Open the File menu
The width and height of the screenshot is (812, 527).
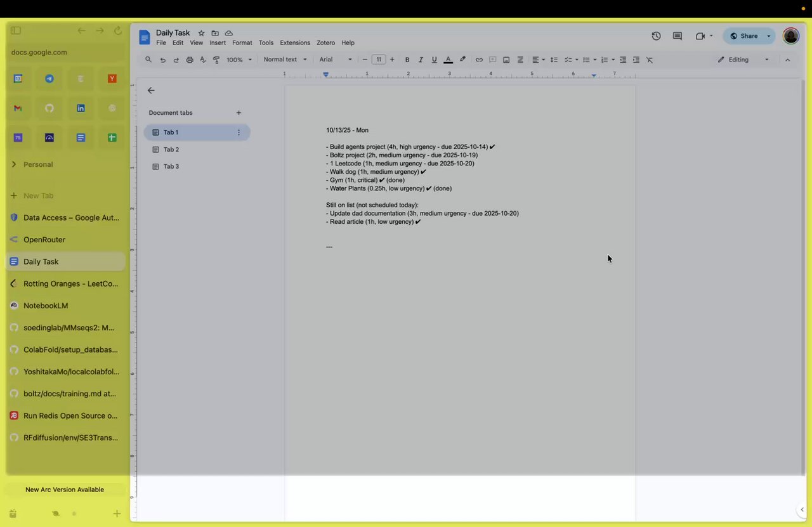[x=161, y=43]
